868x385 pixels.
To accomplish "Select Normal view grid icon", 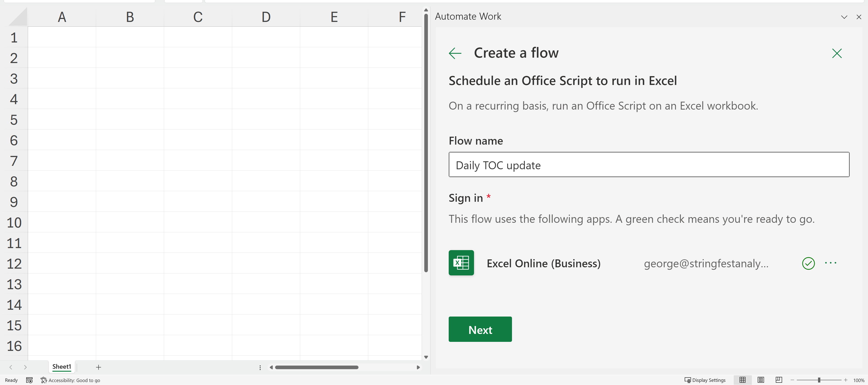I will pos(742,380).
